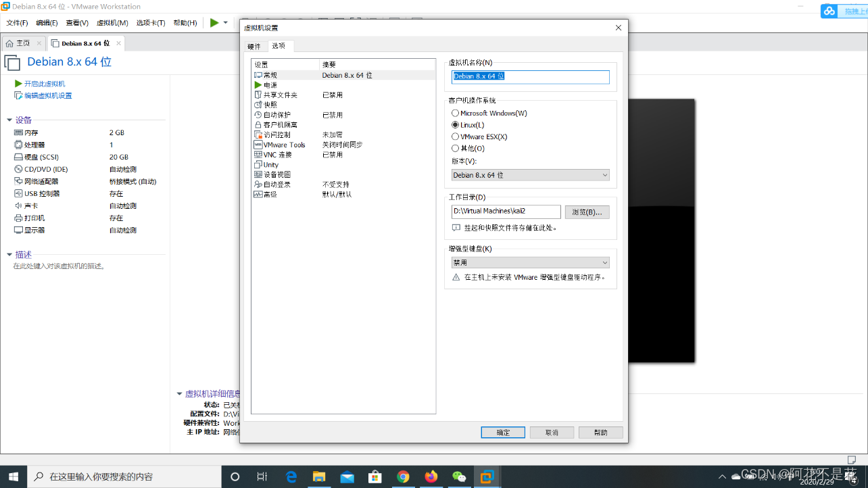Open 版本 dropdown showing Debian 8.x 64 位

click(x=531, y=175)
